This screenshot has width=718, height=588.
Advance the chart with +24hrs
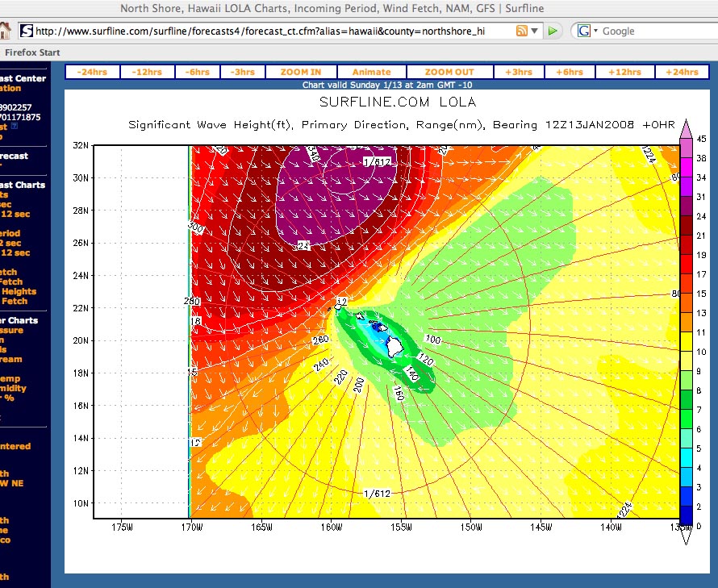click(682, 72)
